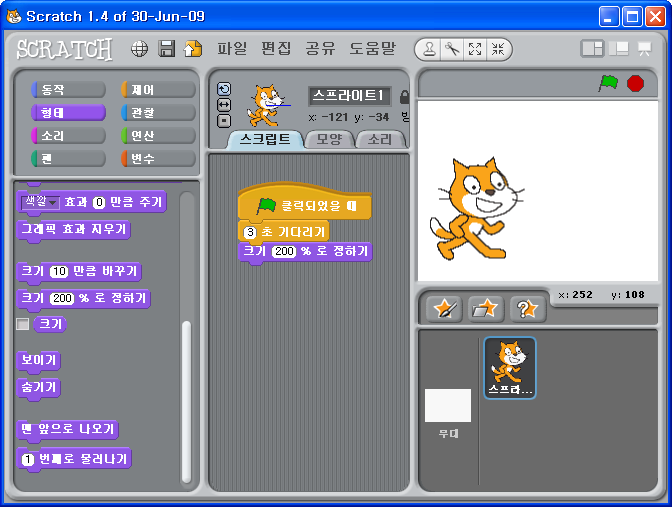Set rotation style to don't rotate

click(x=224, y=121)
